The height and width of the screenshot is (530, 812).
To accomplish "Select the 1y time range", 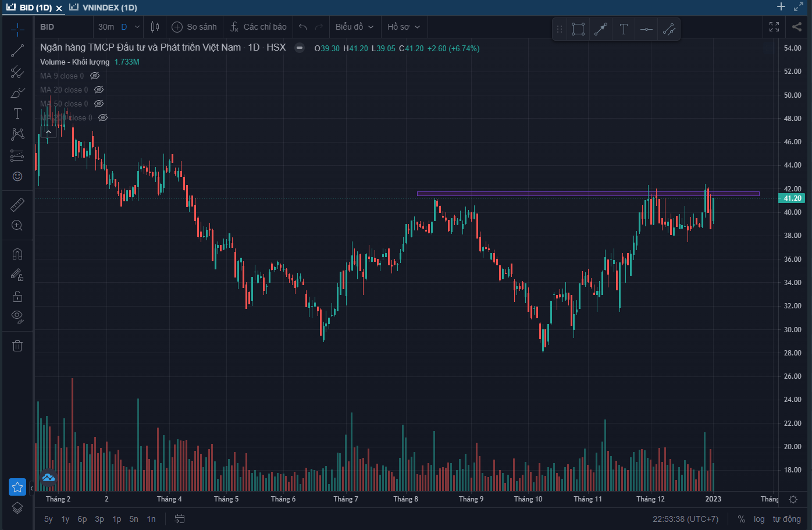I will click(65, 519).
